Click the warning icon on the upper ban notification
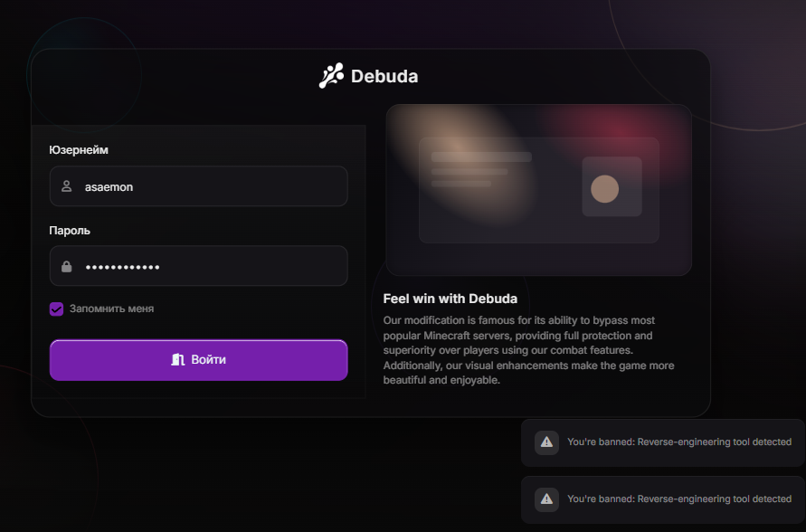The image size is (806, 532). click(546, 442)
